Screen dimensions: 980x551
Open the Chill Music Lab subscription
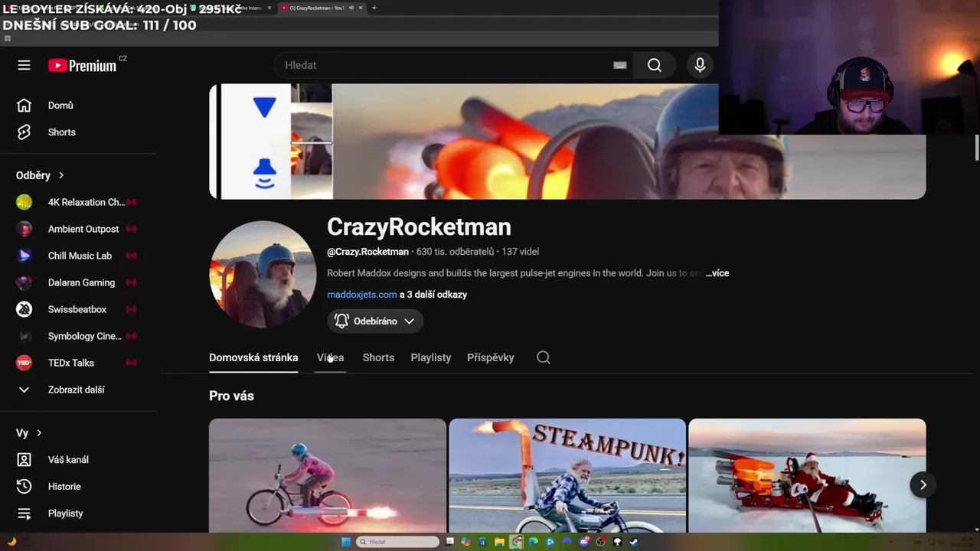pyautogui.click(x=80, y=256)
